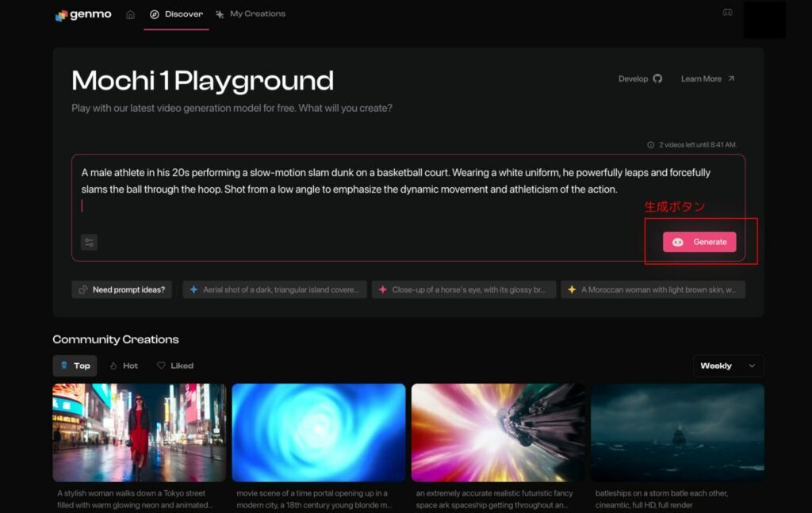Click the genmo logo

83,15
